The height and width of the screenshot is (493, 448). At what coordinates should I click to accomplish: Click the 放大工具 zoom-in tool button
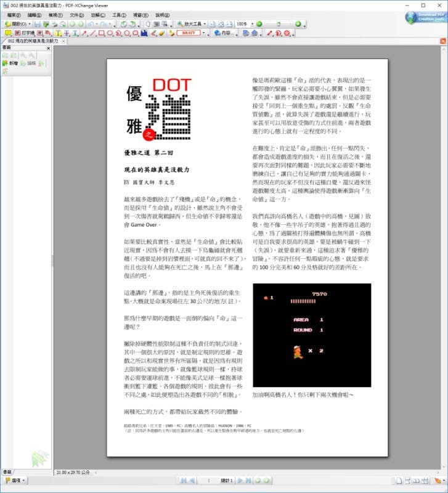coord(189,24)
